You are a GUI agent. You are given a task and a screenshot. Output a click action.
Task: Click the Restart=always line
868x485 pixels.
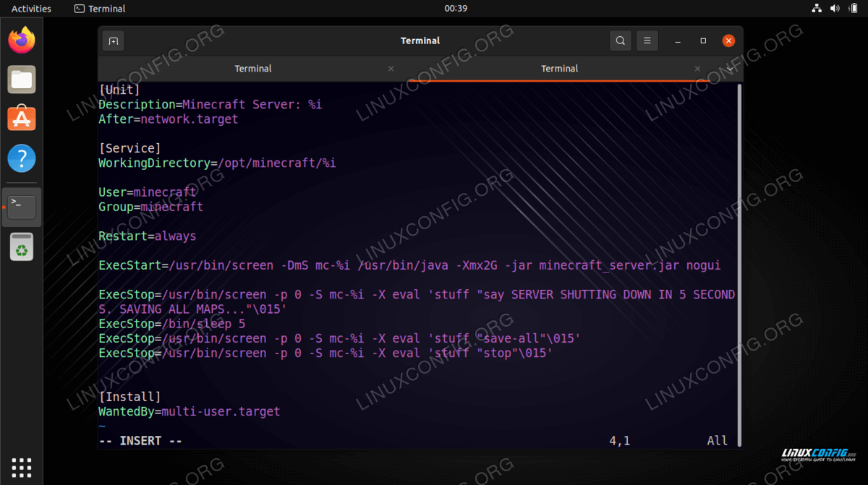(148, 236)
